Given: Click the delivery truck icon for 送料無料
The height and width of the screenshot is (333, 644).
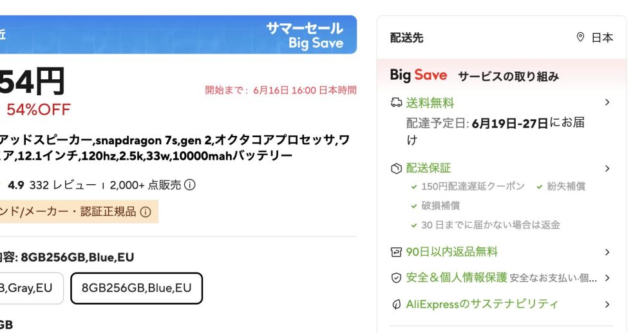Looking at the screenshot, I should (x=396, y=102).
